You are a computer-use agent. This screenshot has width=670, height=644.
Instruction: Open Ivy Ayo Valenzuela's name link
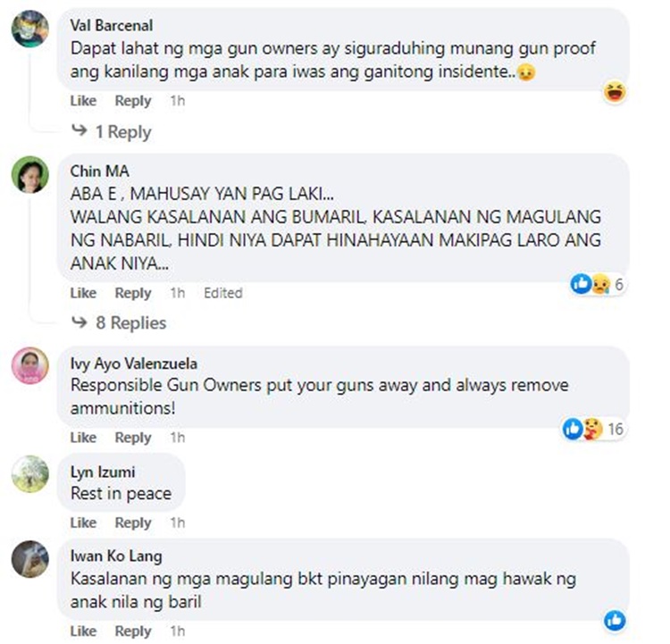134,364
